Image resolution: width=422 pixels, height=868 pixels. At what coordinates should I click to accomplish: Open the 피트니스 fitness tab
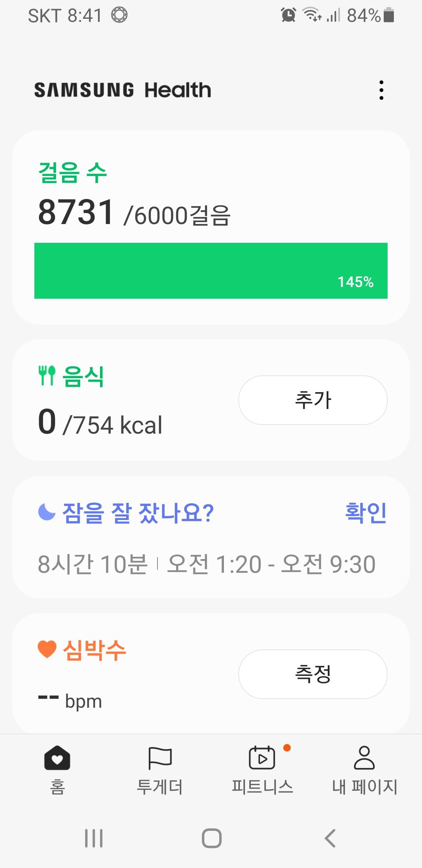262,769
